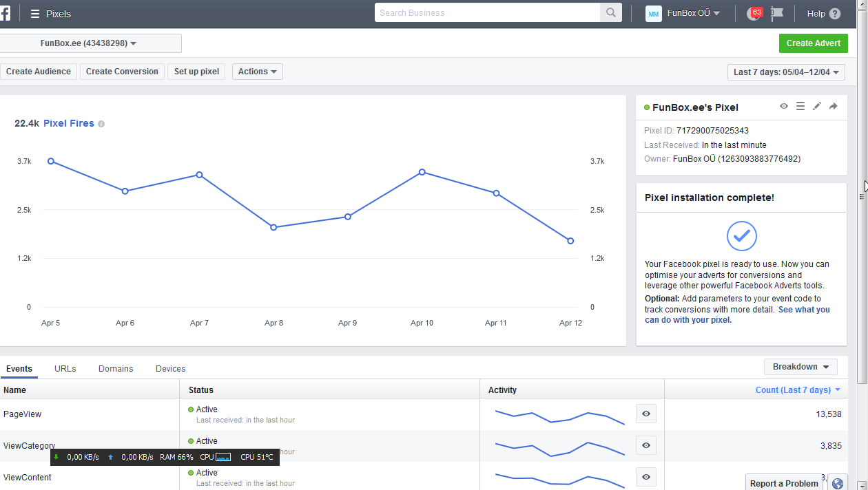
Task: Click the search magnifier icon
Action: (x=610, y=13)
